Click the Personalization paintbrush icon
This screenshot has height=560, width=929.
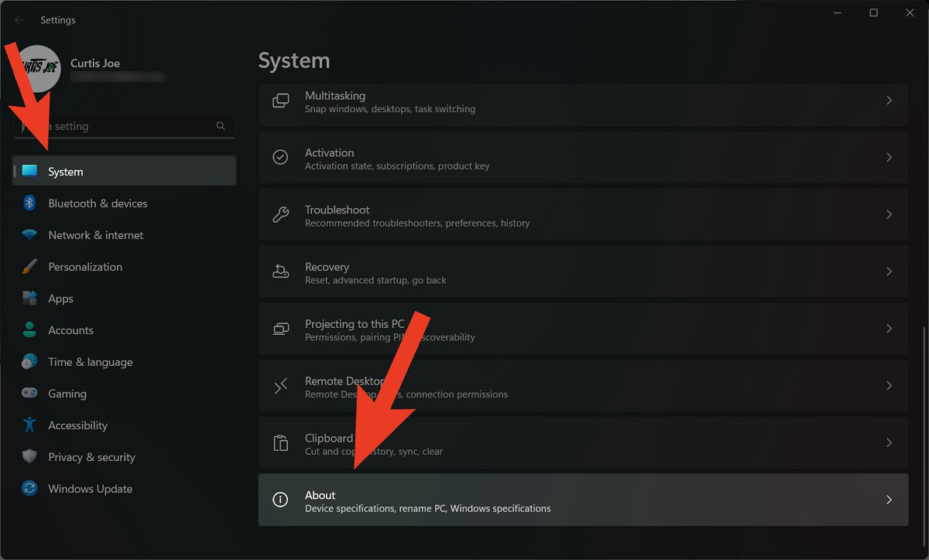pos(29,267)
